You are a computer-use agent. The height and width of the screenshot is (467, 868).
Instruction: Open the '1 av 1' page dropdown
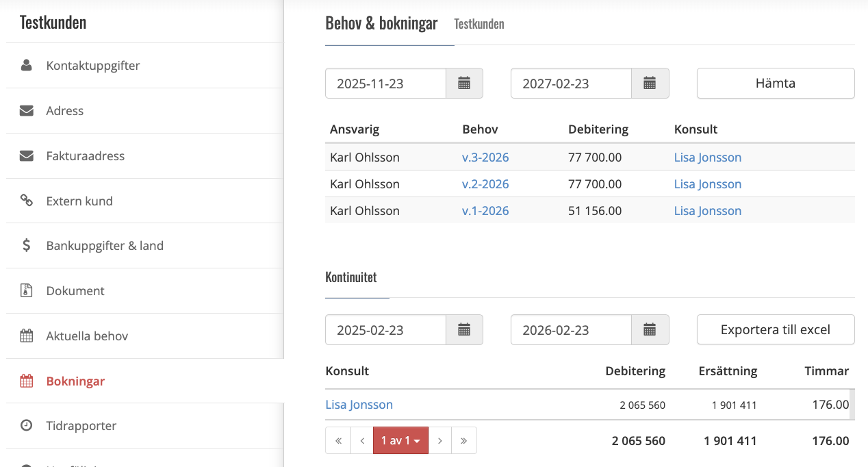click(x=400, y=440)
